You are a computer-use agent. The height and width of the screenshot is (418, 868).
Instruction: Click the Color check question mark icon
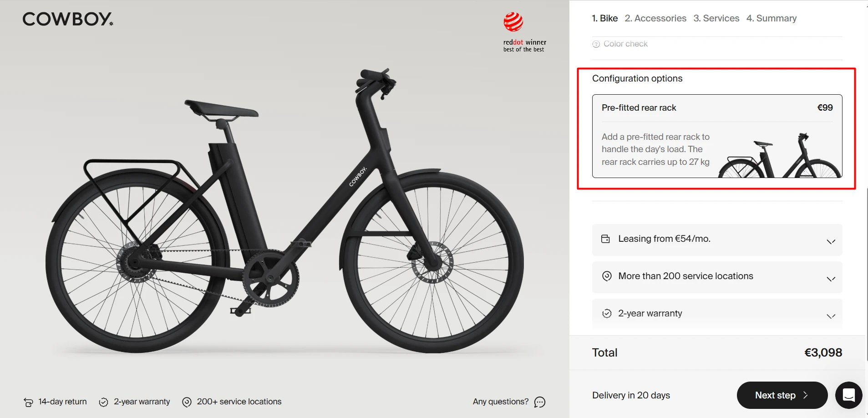[596, 44]
